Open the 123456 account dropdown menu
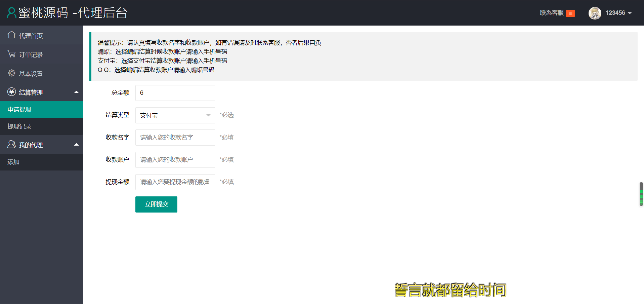The height and width of the screenshot is (304, 644). [x=619, y=13]
